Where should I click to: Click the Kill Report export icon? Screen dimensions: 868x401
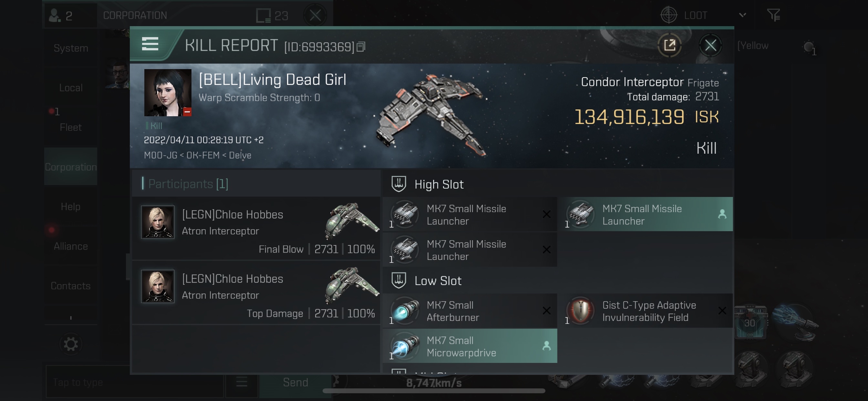(669, 45)
